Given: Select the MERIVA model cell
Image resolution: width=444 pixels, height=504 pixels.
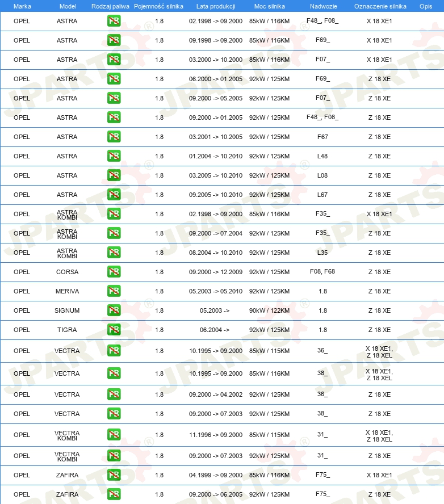Looking at the screenshot, I should tap(67, 291).
